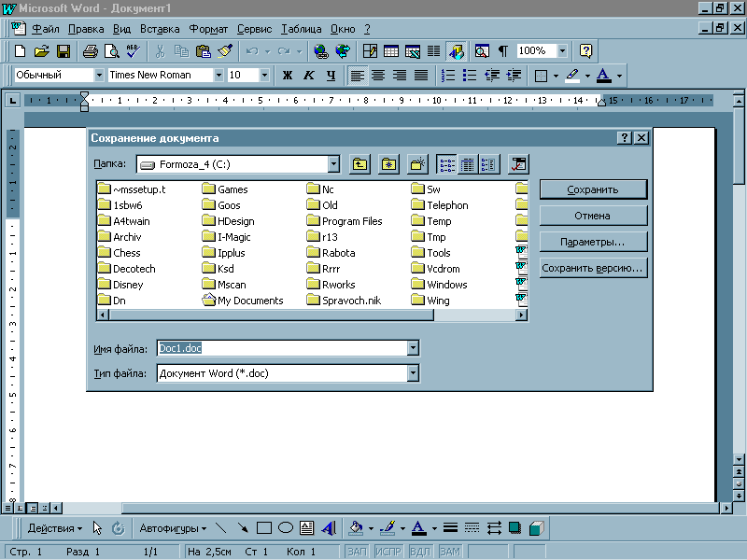The height and width of the screenshot is (560, 747).
Task: Expand the Times New Roman font dropdown
Action: pyautogui.click(x=218, y=76)
